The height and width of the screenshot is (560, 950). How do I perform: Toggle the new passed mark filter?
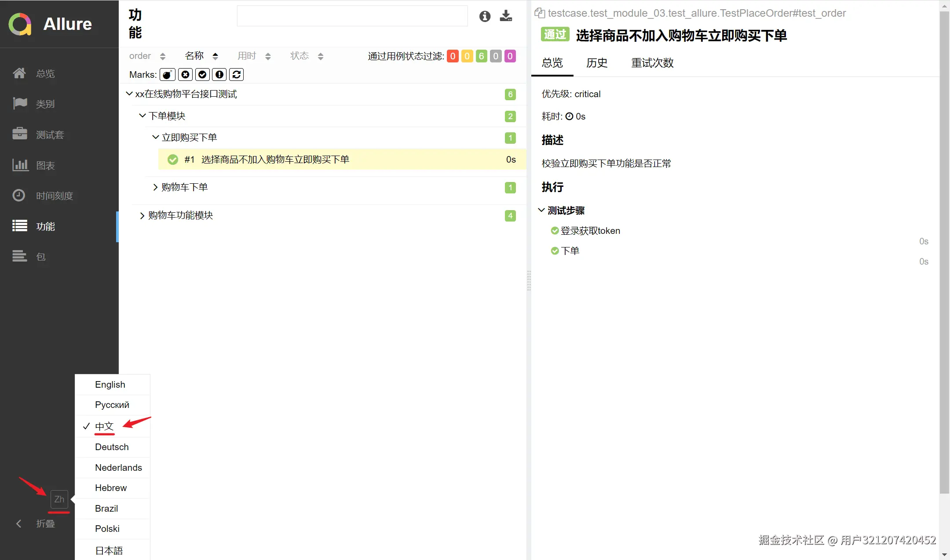coord(202,75)
